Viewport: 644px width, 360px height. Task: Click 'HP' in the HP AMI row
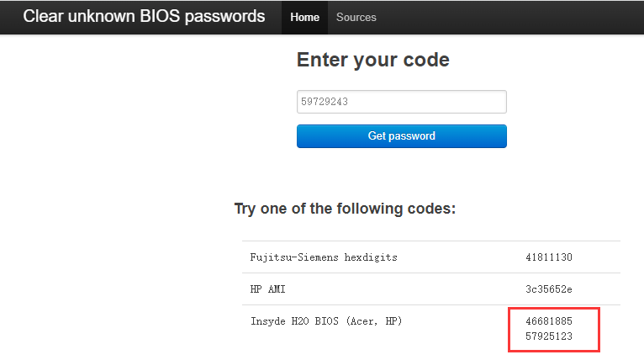pos(257,289)
